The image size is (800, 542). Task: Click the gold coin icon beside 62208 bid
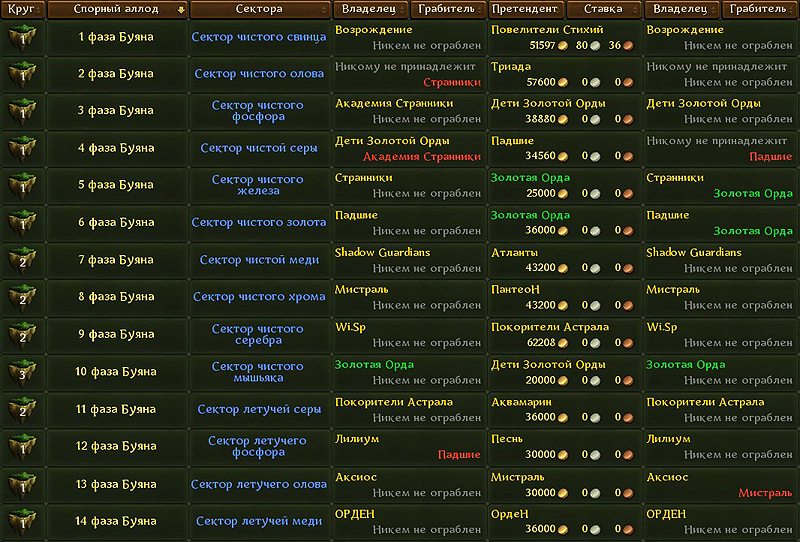click(x=563, y=343)
